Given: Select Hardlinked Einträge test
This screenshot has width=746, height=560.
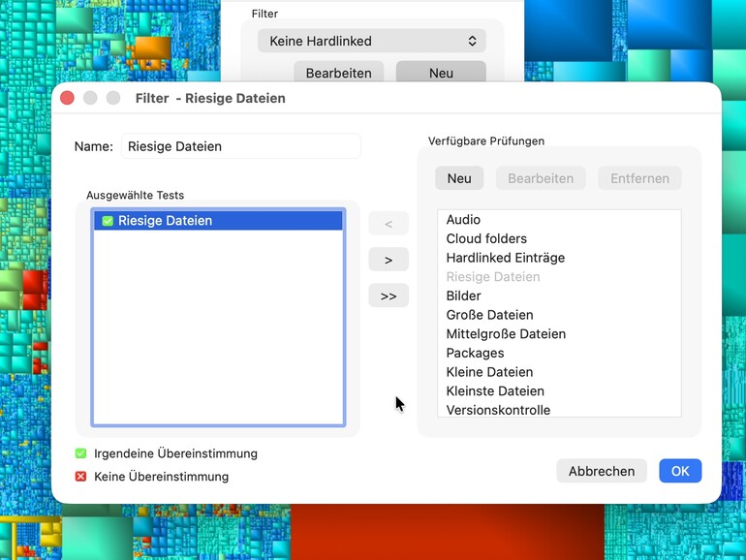Looking at the screenshot, I should click(559, 258).
